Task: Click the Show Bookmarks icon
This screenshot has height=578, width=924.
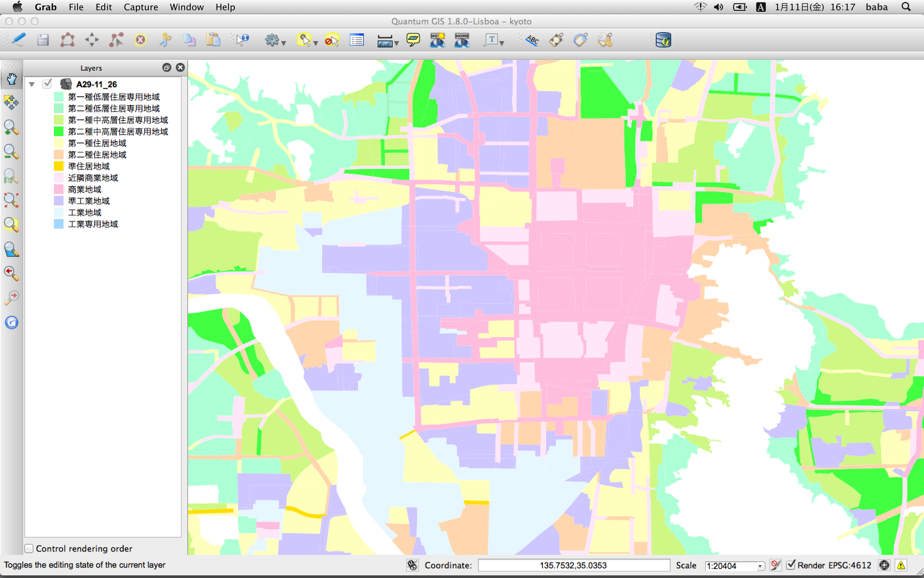Action: [x=462, y=40]
